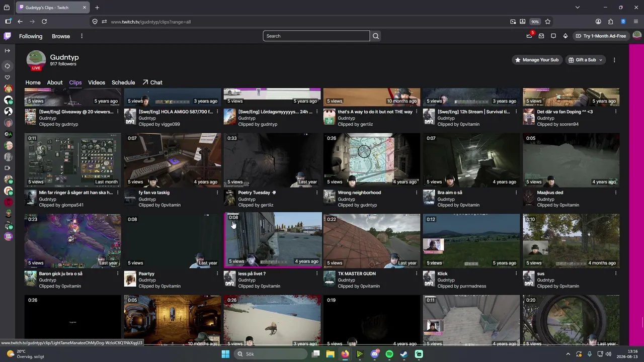Open the Videos tab
Screen dimensions: 644x362
[97, 82]
